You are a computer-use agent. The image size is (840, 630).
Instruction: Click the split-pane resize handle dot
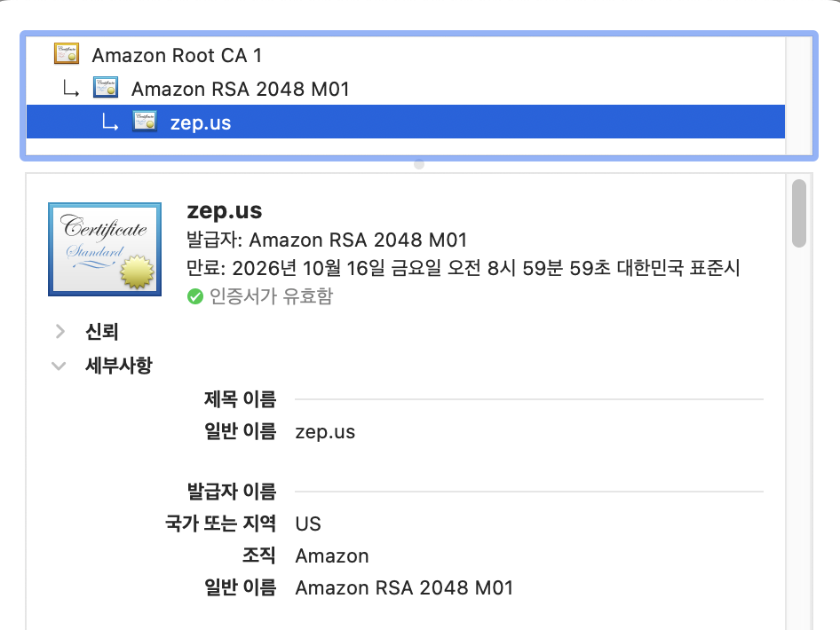click(419, 164)
